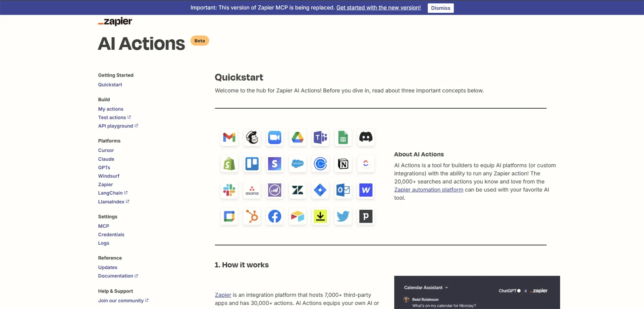
Task: Open "Get started with the new version!" link
Action: click(x=378, y=7)
